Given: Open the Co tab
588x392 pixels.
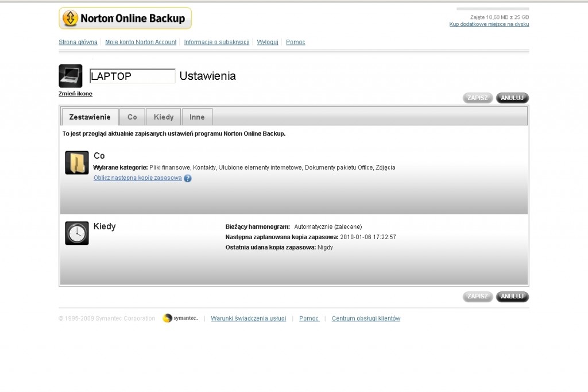Looking at the screenshot, I should point(132,117).
